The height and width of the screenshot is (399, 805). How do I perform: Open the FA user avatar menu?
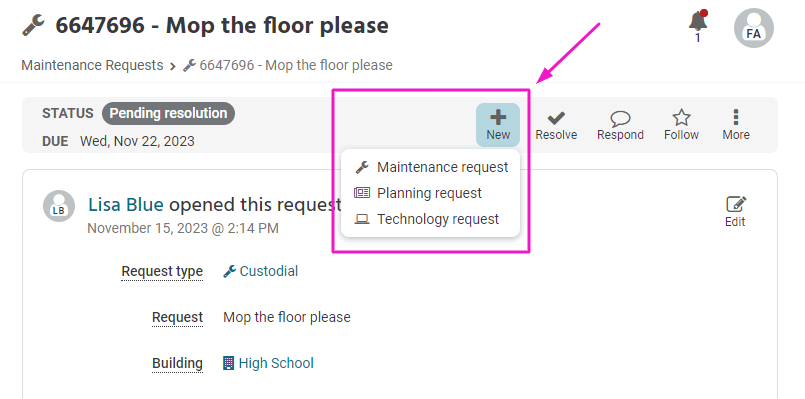tap(754, 28)
